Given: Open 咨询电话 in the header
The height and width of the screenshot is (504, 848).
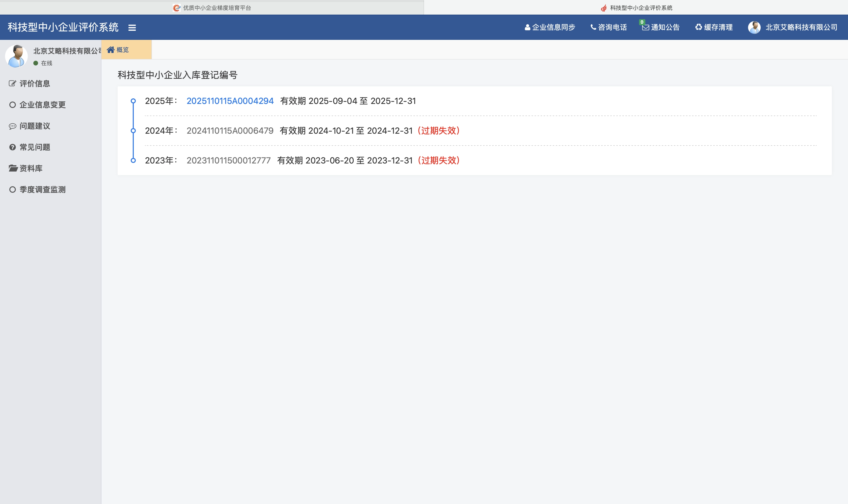Looking at the screenshot, I should coord(608,27).
